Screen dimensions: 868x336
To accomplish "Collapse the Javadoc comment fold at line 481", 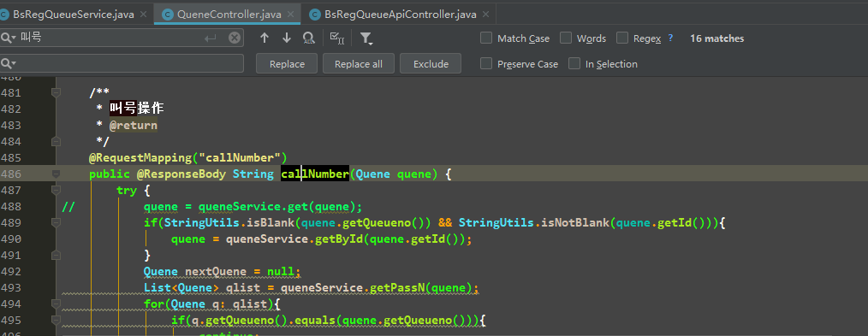I will (x=56, y=92).
